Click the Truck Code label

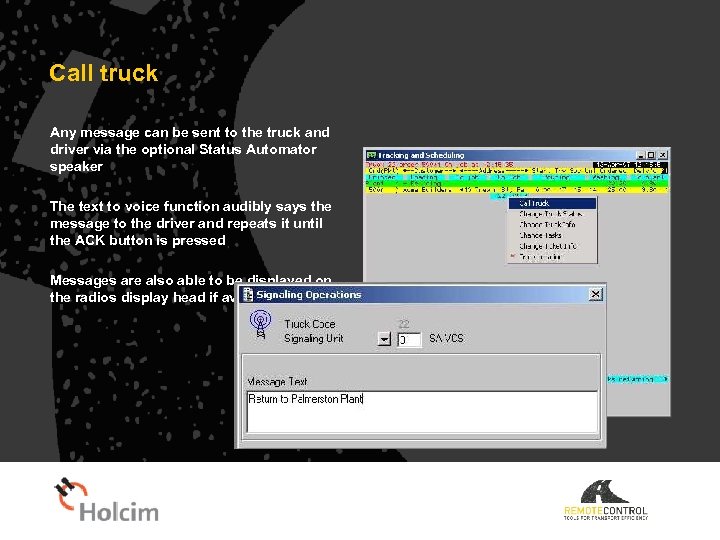(x=309, y=324)
